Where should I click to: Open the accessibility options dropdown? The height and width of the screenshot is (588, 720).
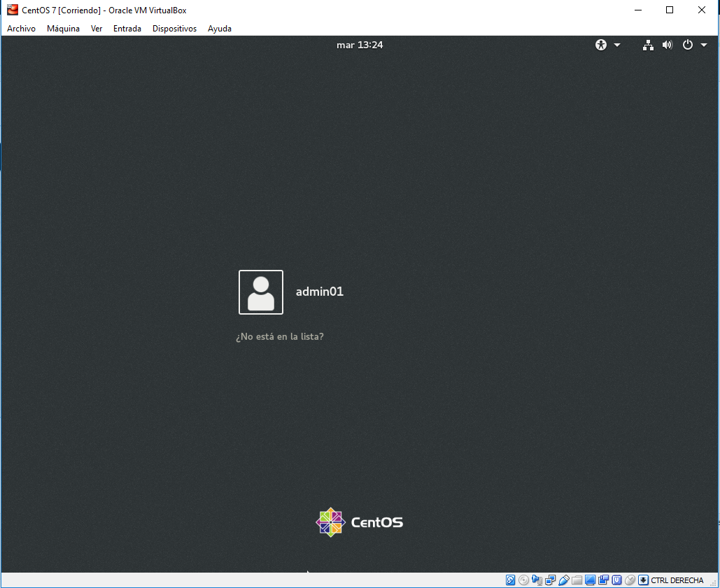coord(607,45)
